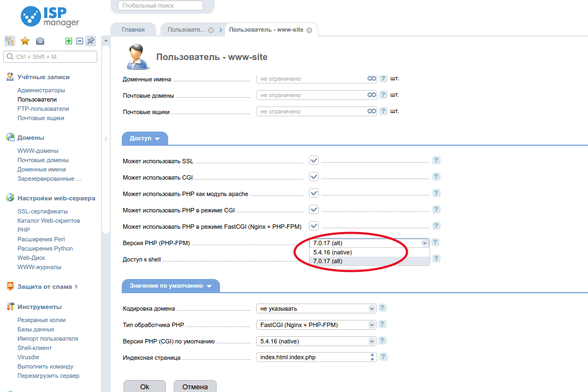Open the Версия PHP (PHP-FPM) dropdown
Screen dimensions: 588x392
[x=425, y=242]
